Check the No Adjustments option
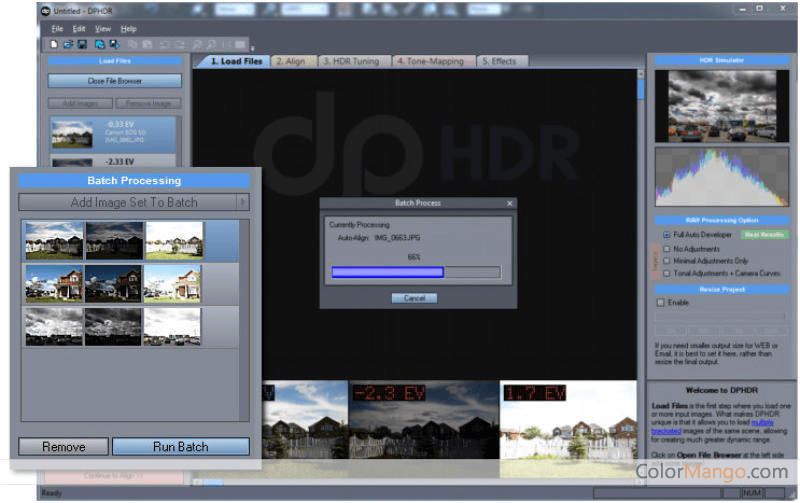This screenshot has height=503, width=800. 666,249
